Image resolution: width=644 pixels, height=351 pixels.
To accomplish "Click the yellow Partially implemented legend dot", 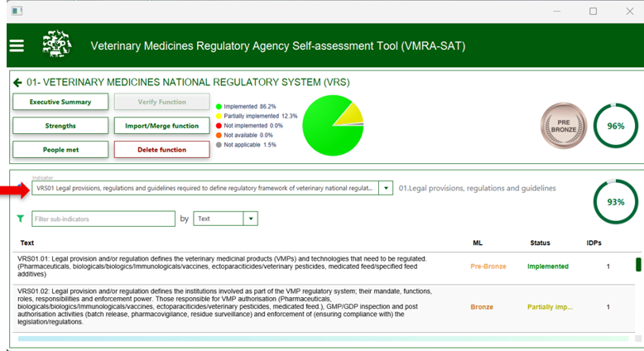I will (219, 116).
